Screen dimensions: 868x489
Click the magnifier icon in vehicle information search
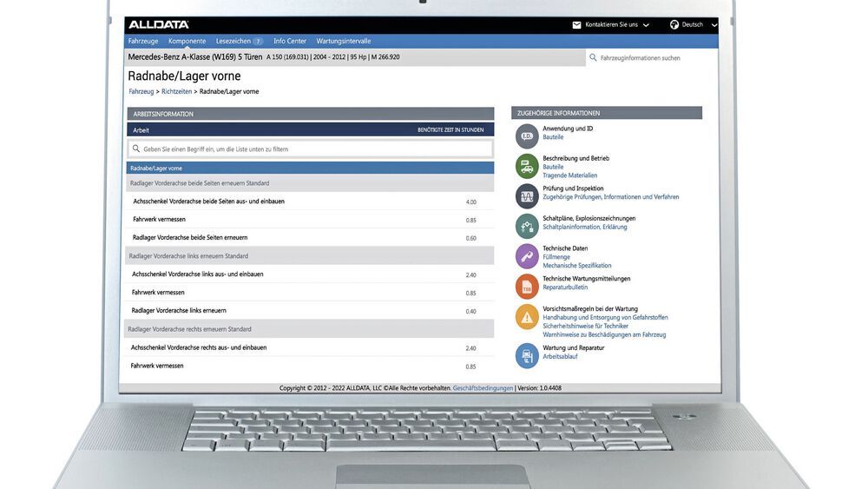(593, 57)
